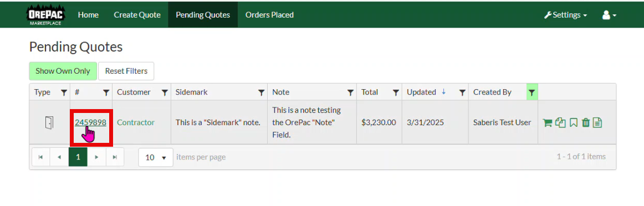This screenshot has height=206, width=644.
Task: Open the Type column filter icon
Action: point(64,92)
